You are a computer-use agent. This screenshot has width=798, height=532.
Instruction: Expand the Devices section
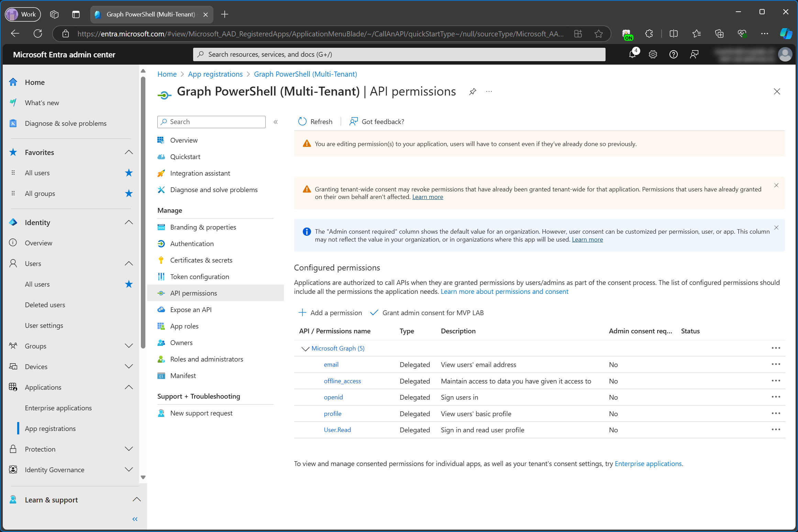click(129, 367)
